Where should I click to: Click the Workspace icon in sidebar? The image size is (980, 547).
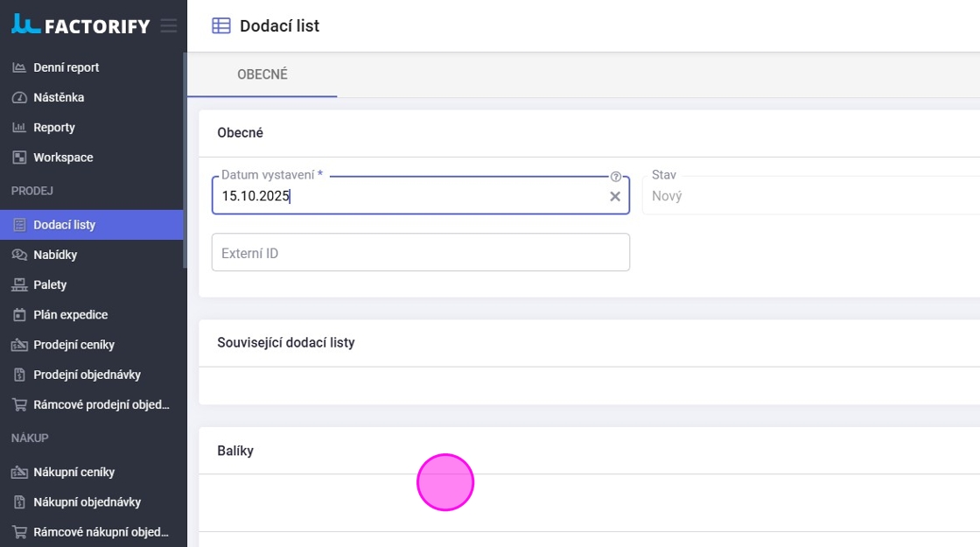click(19, 158)
